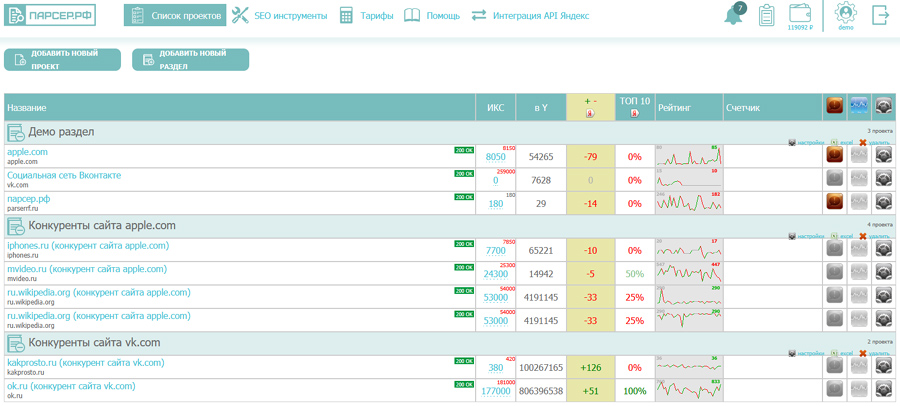Open the rating chart thumbnail for apple.com
The image size is (900, 406).
click(x=689, y=156)
